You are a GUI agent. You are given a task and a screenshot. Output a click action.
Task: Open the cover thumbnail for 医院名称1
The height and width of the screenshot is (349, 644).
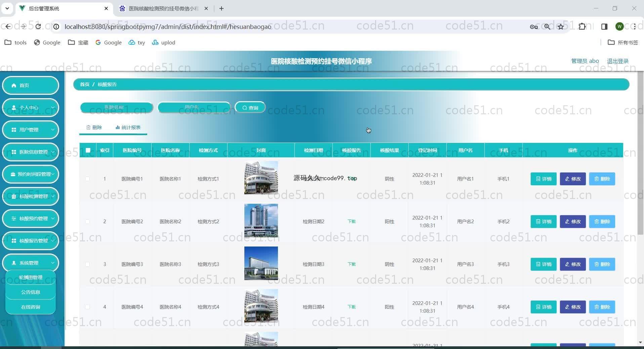point(261,178)
